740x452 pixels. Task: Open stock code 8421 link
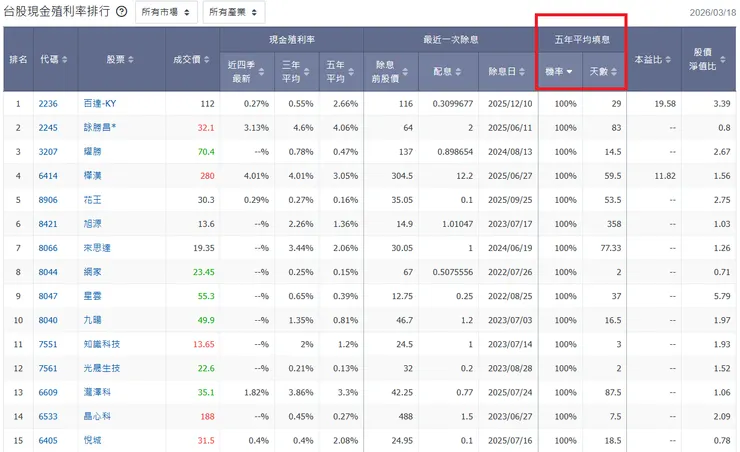48,224
